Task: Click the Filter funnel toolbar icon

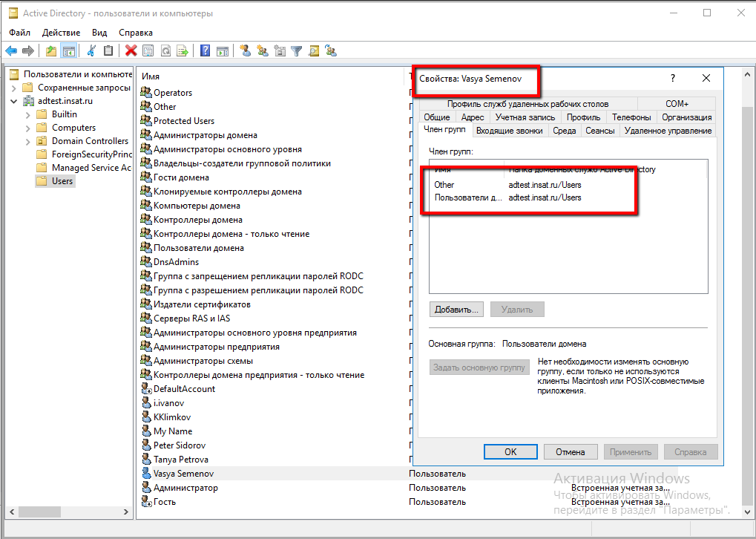Action: 296,50
